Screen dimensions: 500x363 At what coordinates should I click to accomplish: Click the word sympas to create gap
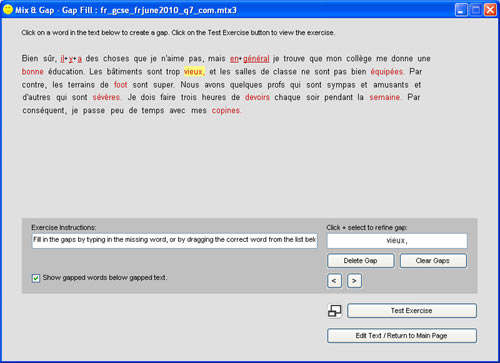pos(341,85)
